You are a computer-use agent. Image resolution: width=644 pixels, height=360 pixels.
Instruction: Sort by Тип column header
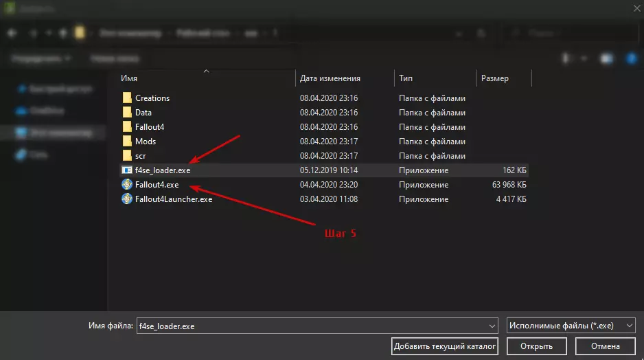pos(405,78)
